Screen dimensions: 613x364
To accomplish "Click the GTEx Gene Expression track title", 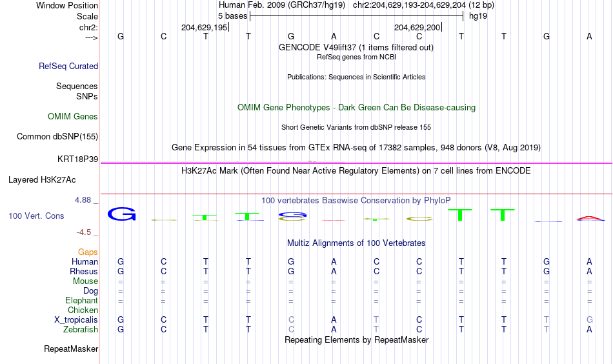I will (356, 147).
